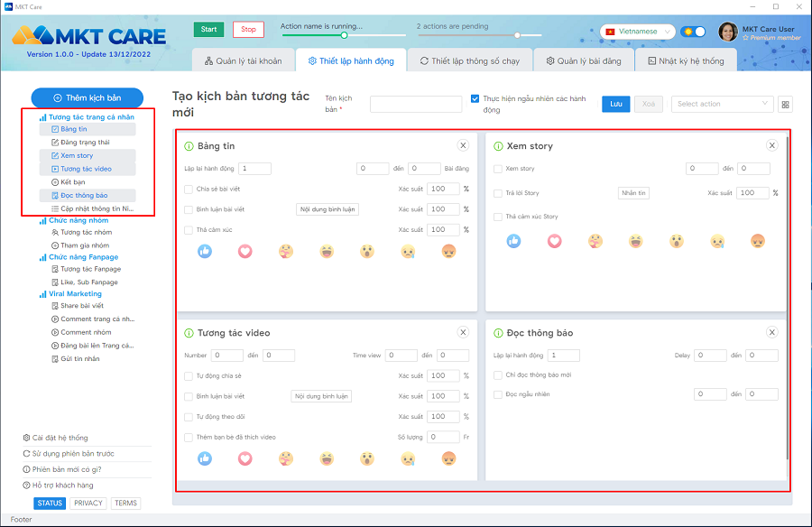
Task: Toggle the light/dark theme switch
Action: click(x=693, y=32)
